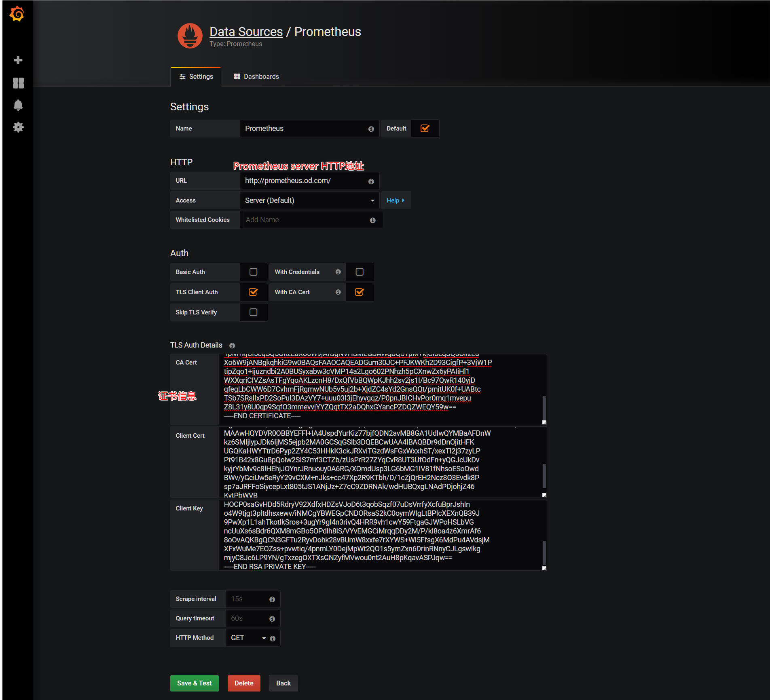Click the Save & Test button
Screen dimensions: 770x700
(x=195, y=683)
